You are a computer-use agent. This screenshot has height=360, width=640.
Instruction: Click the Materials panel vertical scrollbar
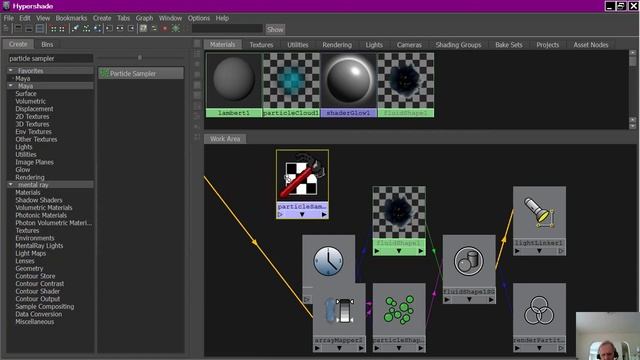(x=633, y=89)
